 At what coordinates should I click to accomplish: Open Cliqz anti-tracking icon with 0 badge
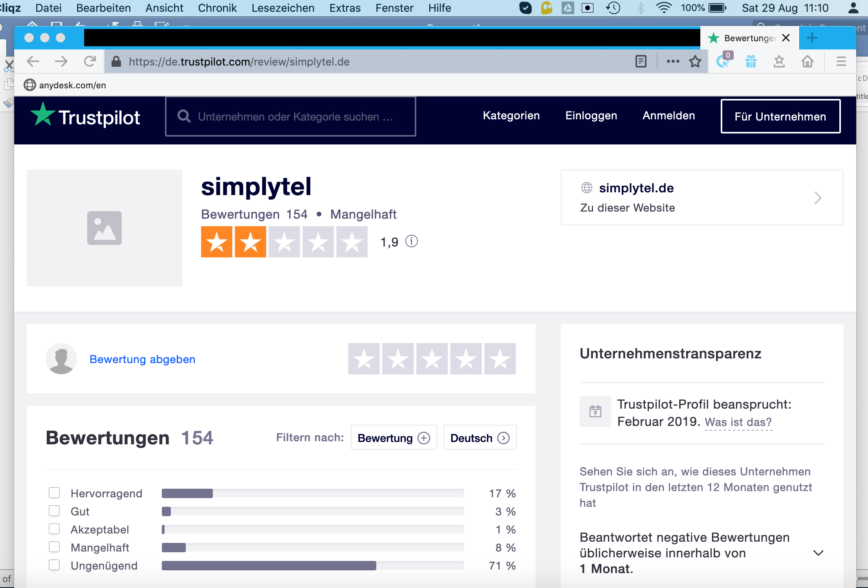[x=724, y=60]
